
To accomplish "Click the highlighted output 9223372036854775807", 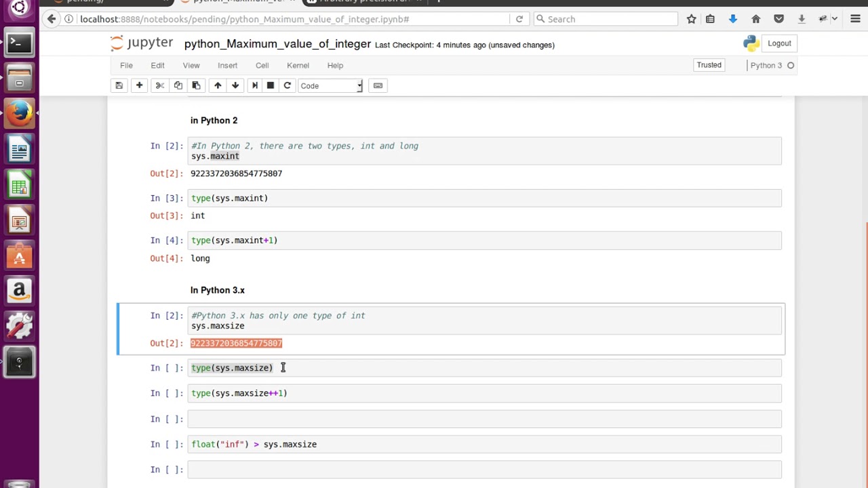I will click(236, 343).
